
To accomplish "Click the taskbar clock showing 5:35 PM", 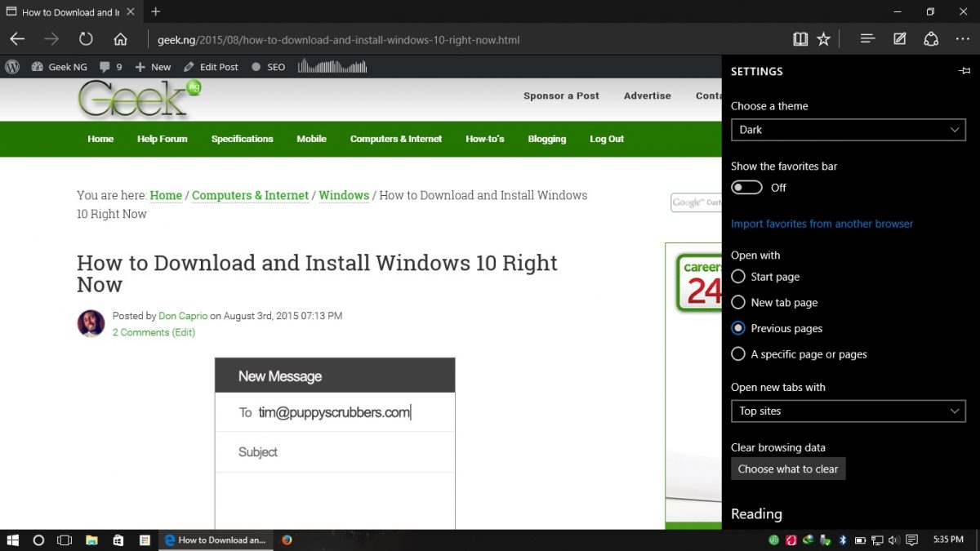I will 948,540.
